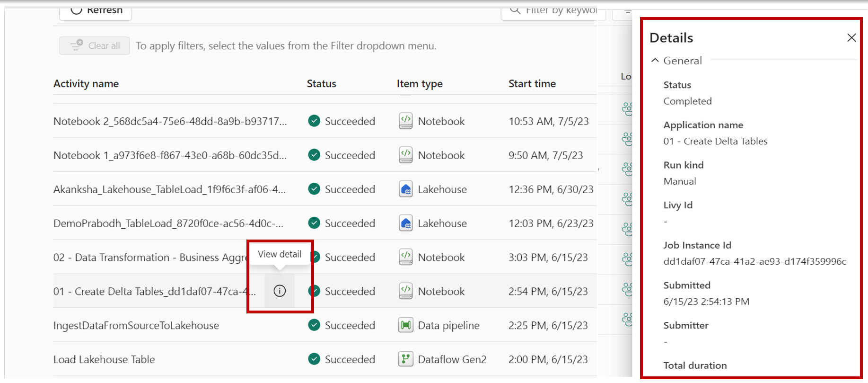The height and width of the screenshot is (383, 868).
Task: Sort by Start time column header
Action: pos(532,84)
